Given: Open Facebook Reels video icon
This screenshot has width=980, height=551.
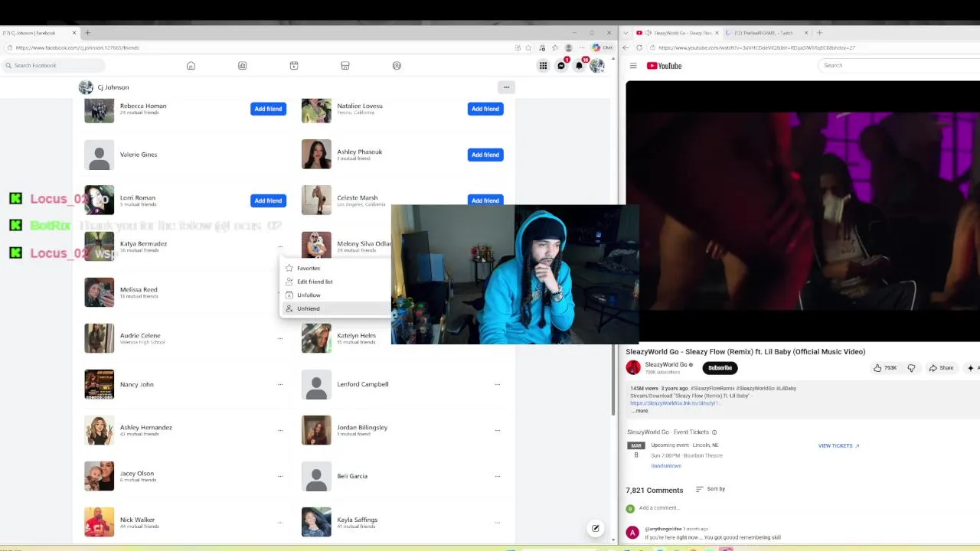Looking at the screenshot, I should tap(294, 66).
